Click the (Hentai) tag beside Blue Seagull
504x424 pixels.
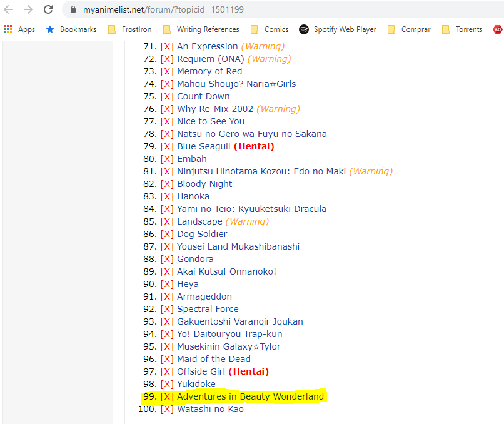[x=254, y=146]
